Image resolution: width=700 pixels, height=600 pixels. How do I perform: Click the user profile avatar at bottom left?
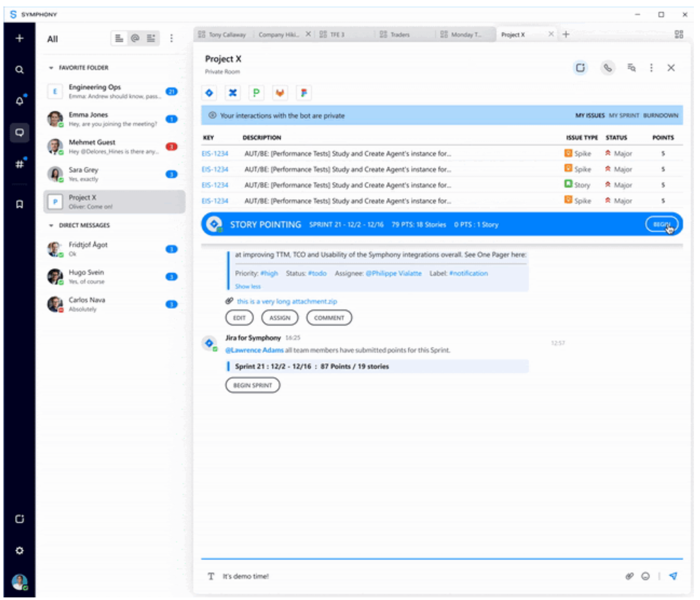click(19, 582)
